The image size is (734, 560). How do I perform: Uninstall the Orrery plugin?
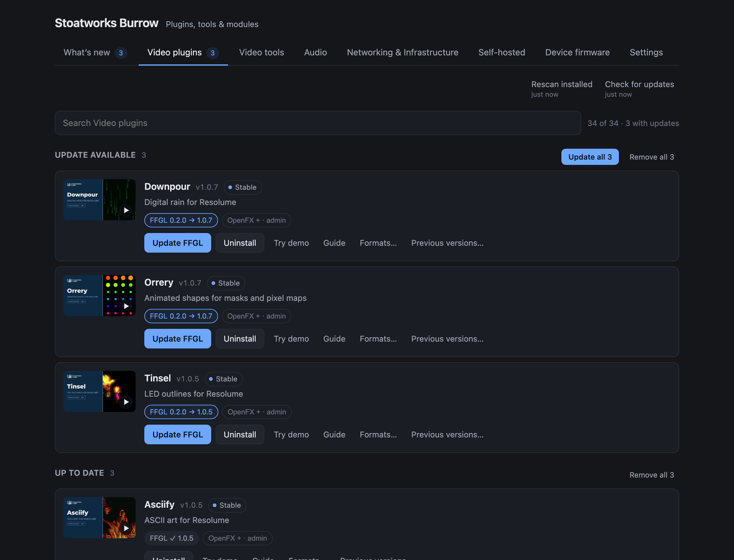240,339
